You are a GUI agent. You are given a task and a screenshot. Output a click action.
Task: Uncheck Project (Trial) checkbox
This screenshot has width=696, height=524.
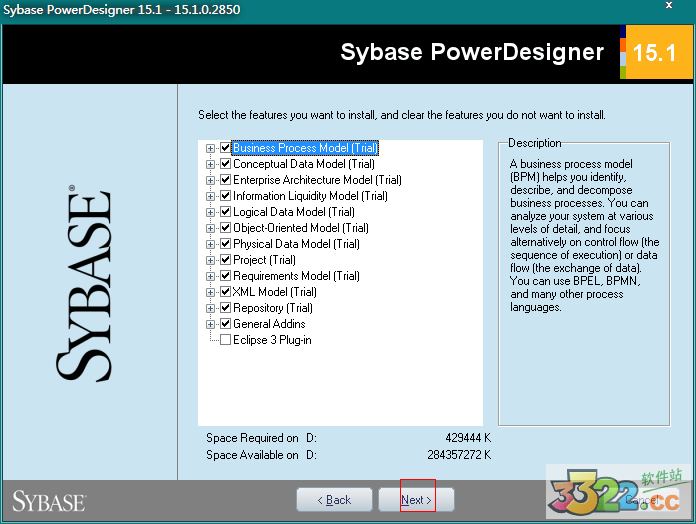click(x=225, y=260)
